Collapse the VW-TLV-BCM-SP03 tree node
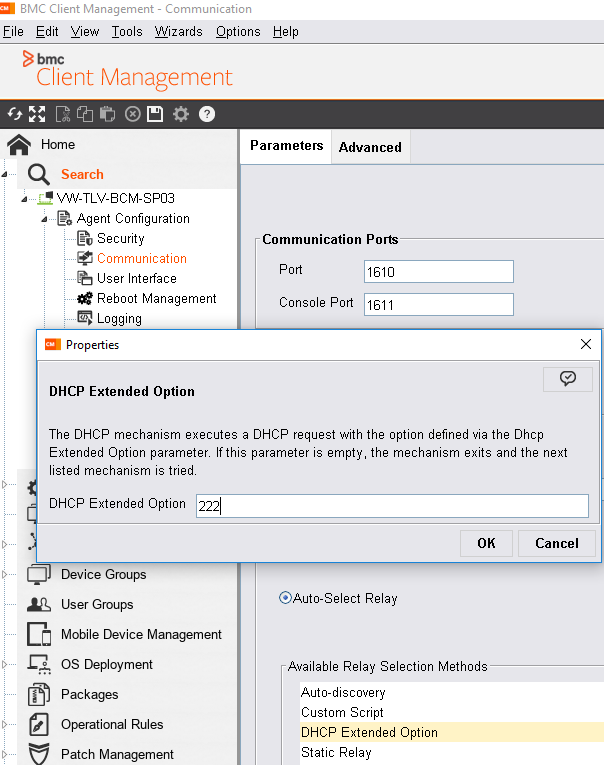The width and height of the screenshot is (604, 765). point(24,199)
